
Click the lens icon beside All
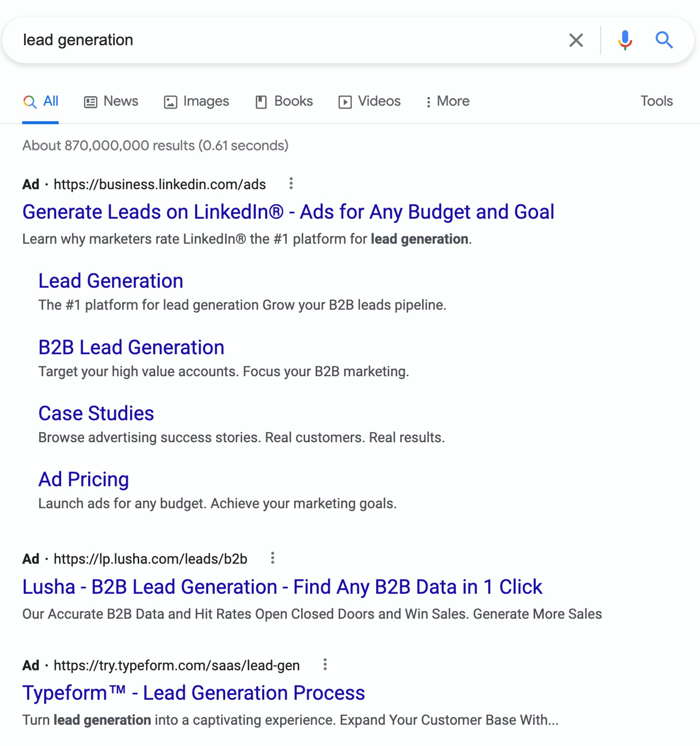click(x=29, y=101)
